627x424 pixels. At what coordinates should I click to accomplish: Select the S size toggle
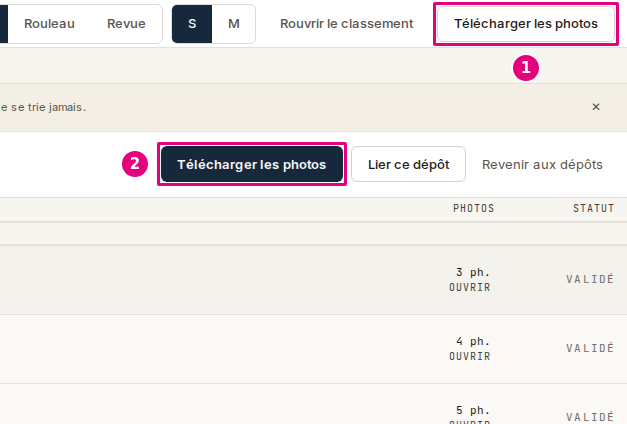pos(192,24)
